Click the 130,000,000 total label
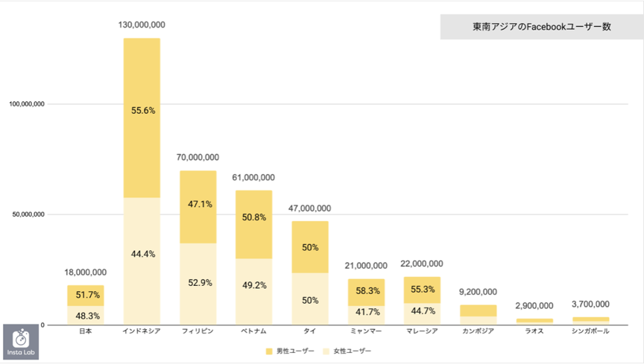The height and width of the screenshot is (364, 644). point(142,25)
